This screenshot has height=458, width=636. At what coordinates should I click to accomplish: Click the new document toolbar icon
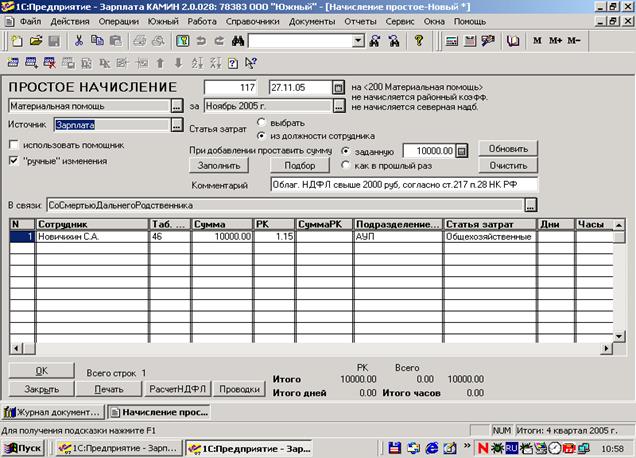click(14, 41)
